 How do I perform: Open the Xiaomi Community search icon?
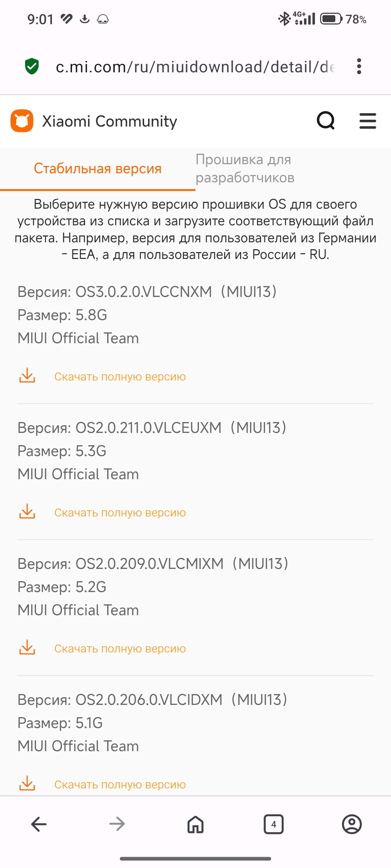[326, 120]
